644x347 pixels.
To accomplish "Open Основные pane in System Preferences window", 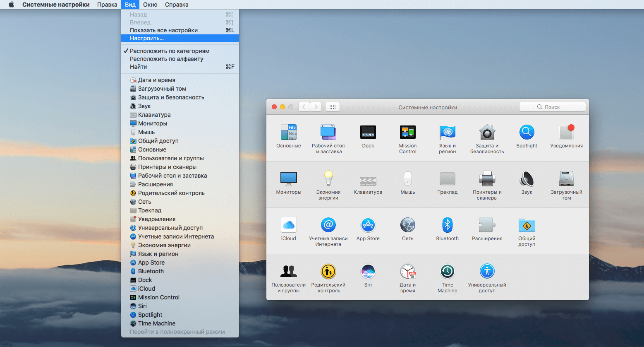I will pyautogui.click(x=289, y=133).
